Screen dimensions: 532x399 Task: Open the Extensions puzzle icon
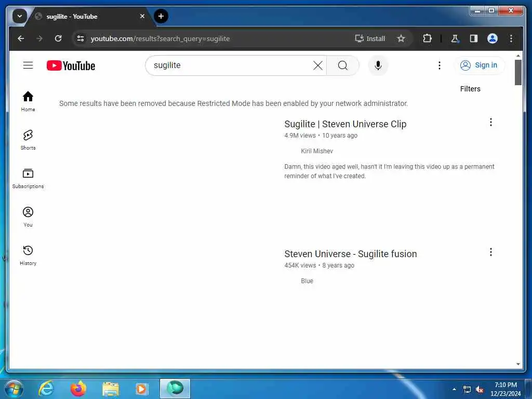point(427,38)
